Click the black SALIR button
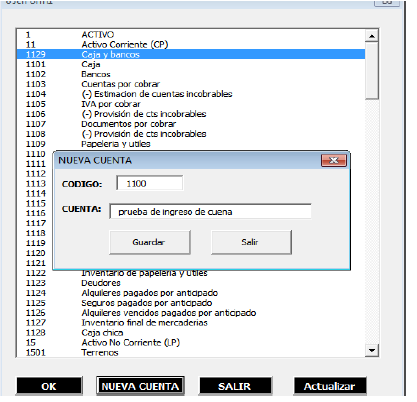 click(235, 386)
